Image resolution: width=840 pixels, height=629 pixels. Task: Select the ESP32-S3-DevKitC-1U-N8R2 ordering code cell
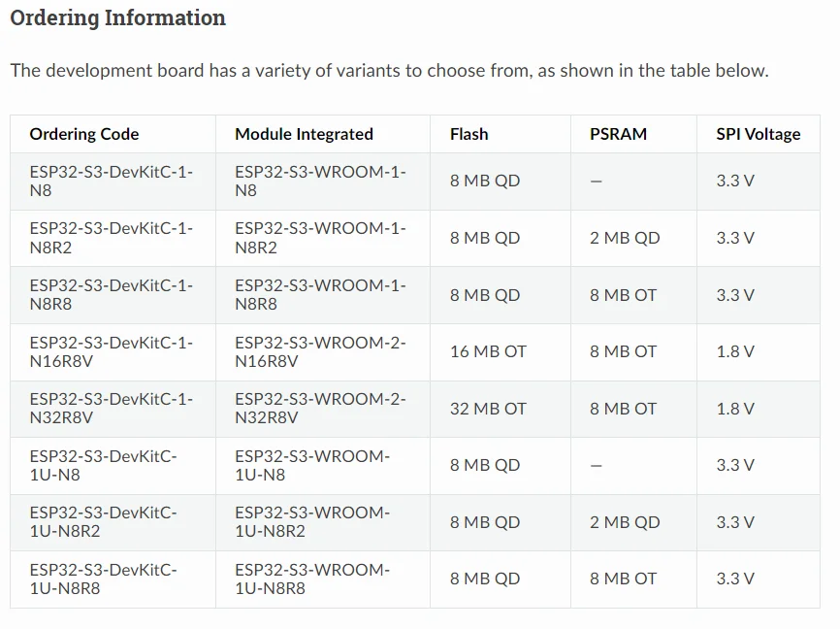click(x=103, y=522)
